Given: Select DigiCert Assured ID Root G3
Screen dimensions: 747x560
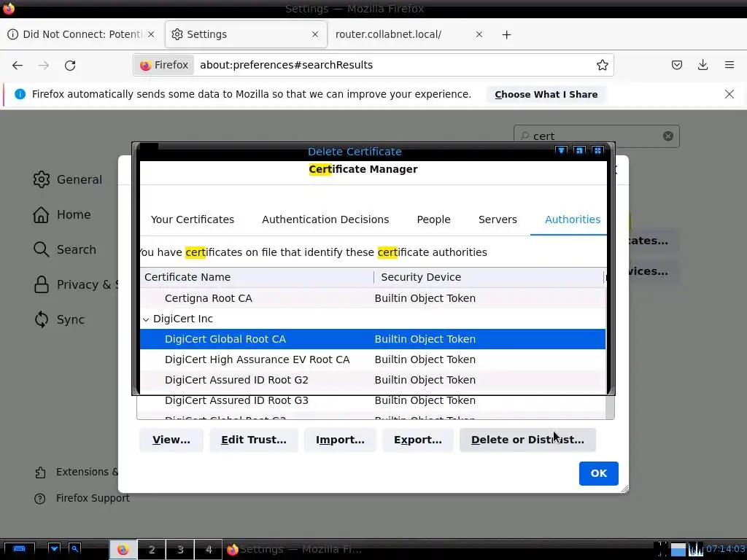Looking at the screenshot, I should pos(373,400).
